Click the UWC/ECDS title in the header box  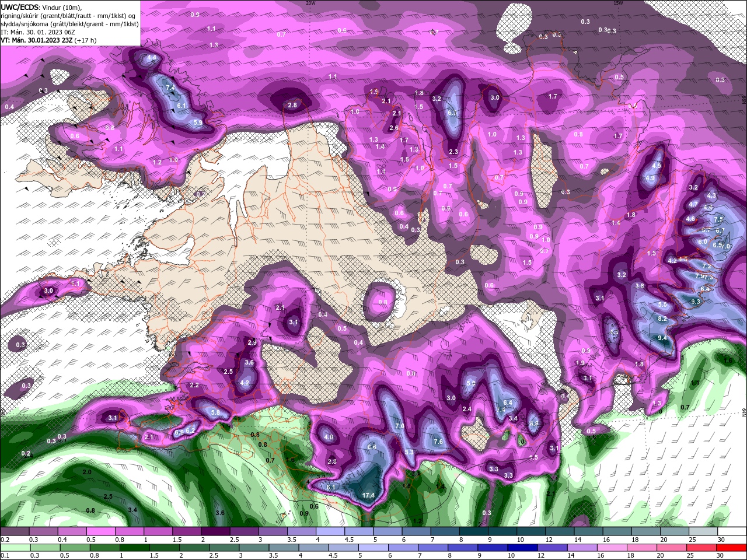tap(20, 6)
